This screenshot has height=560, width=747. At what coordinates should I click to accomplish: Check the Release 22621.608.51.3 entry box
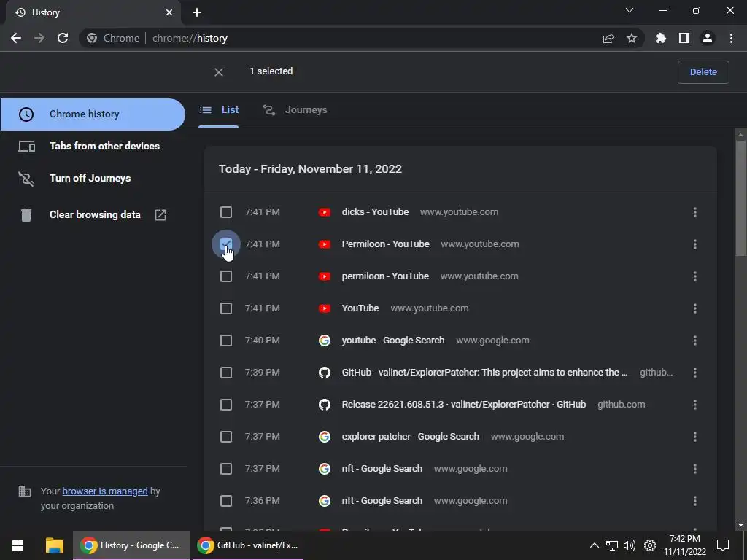coord(226,405)
